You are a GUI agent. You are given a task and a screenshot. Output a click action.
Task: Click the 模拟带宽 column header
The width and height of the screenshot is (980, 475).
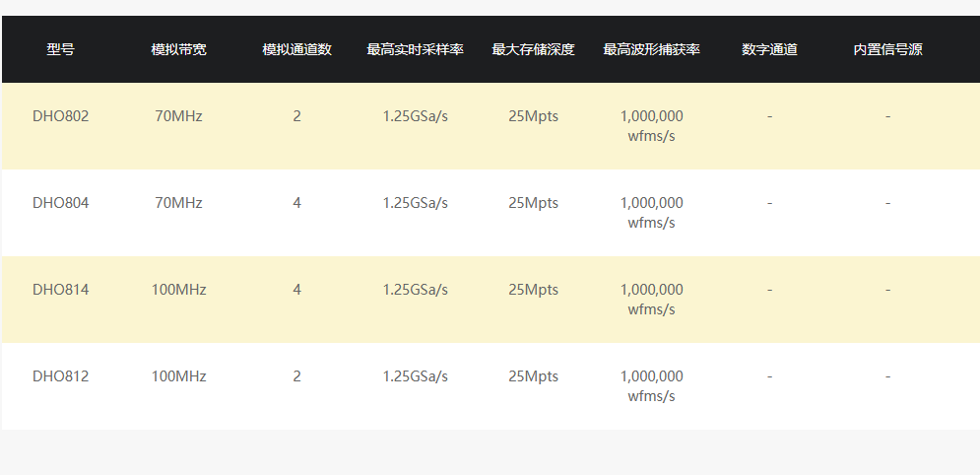pyautogui.click(x=178, y=49)
